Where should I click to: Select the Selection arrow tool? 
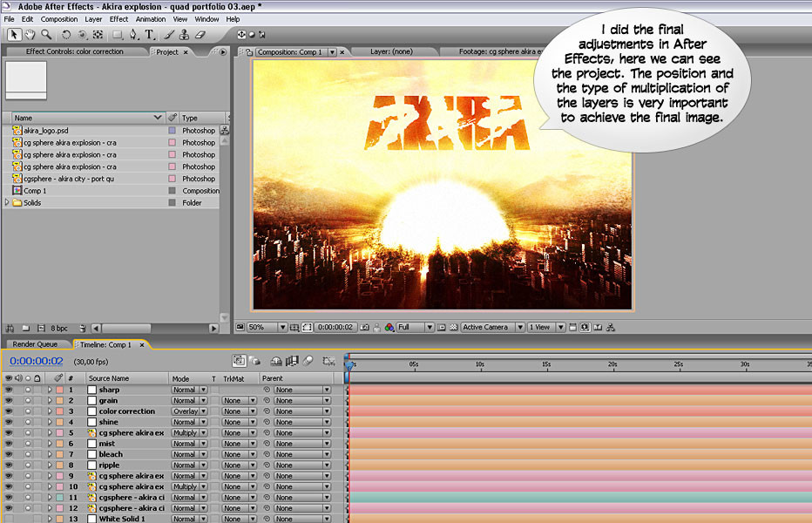(14, 35)
